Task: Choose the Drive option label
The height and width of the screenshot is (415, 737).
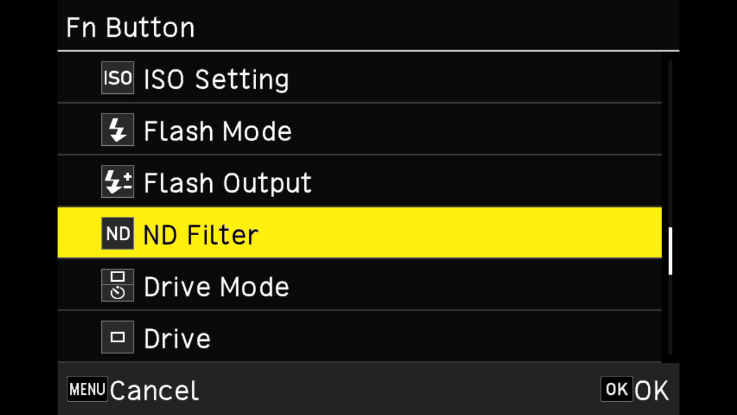Action: 177,339
